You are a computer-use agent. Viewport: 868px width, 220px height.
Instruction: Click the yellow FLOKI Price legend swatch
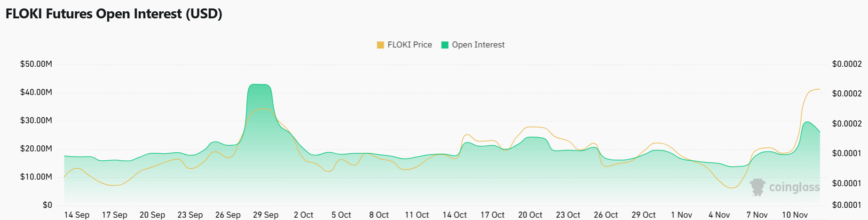click(380, 45)
